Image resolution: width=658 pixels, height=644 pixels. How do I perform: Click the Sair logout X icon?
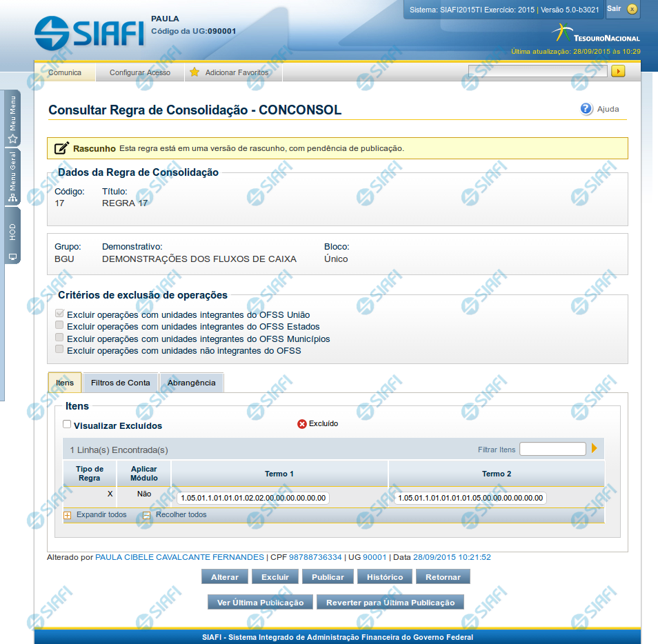[632, 10]
